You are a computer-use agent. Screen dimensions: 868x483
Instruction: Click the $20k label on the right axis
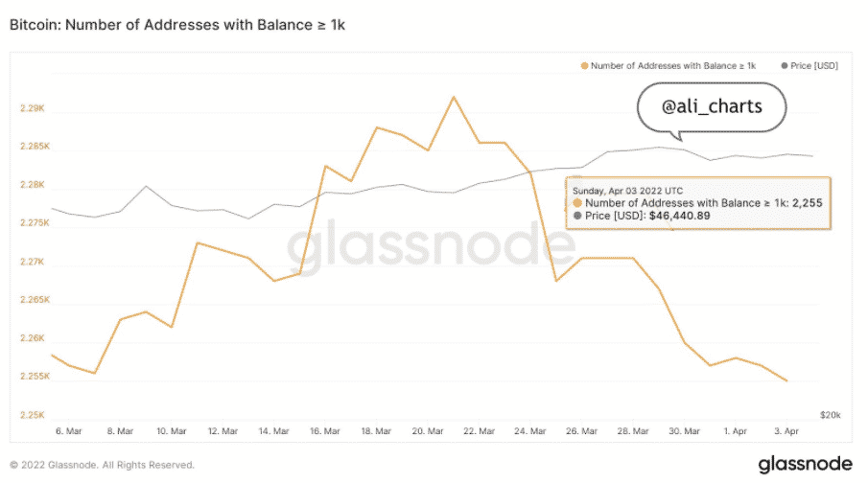click(829, 415)
